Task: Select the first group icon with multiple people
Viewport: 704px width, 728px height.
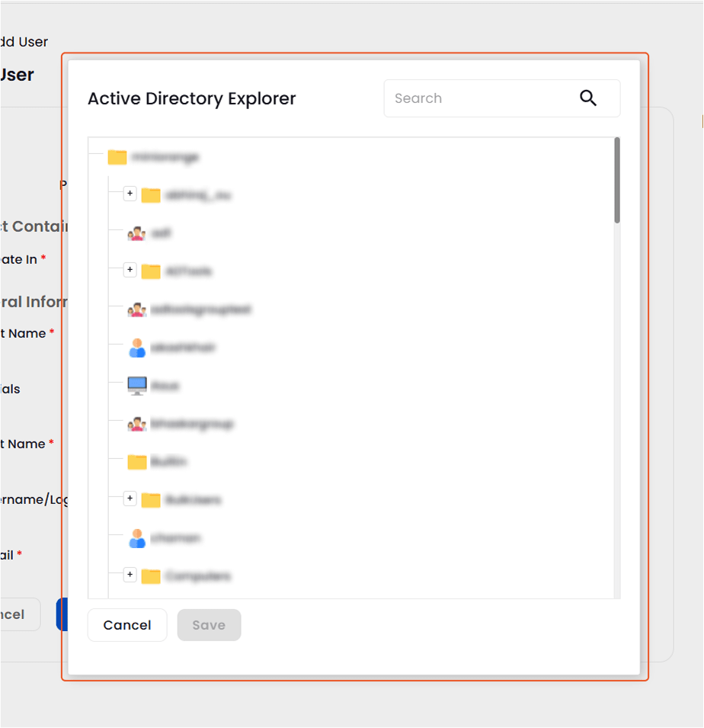Action: [x=138, y=233]
